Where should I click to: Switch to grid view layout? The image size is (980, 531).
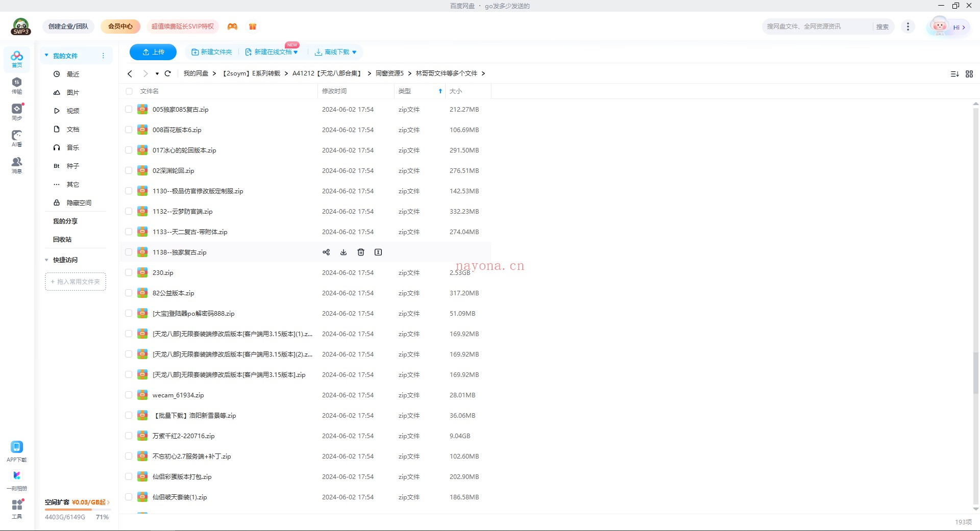click(969, 74)
